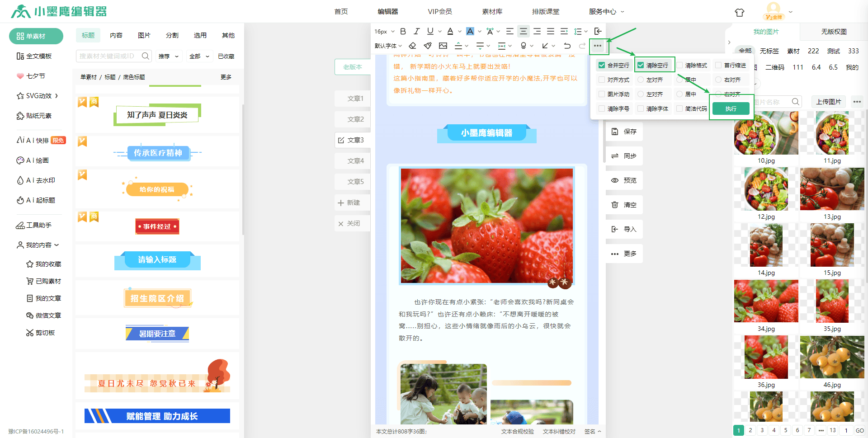Viewport: 868px width, 438px height.
Task: Click the undo arrow icon
Action: [567, 46]
